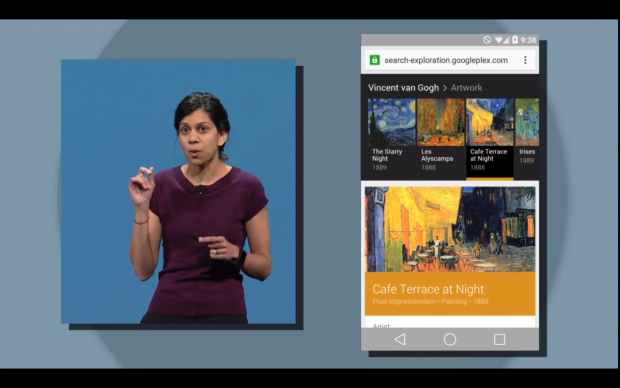Click the orange Cafe Terrace at Night heading
This screenshot has width=620, height=388.
click(x=428, y=289)
